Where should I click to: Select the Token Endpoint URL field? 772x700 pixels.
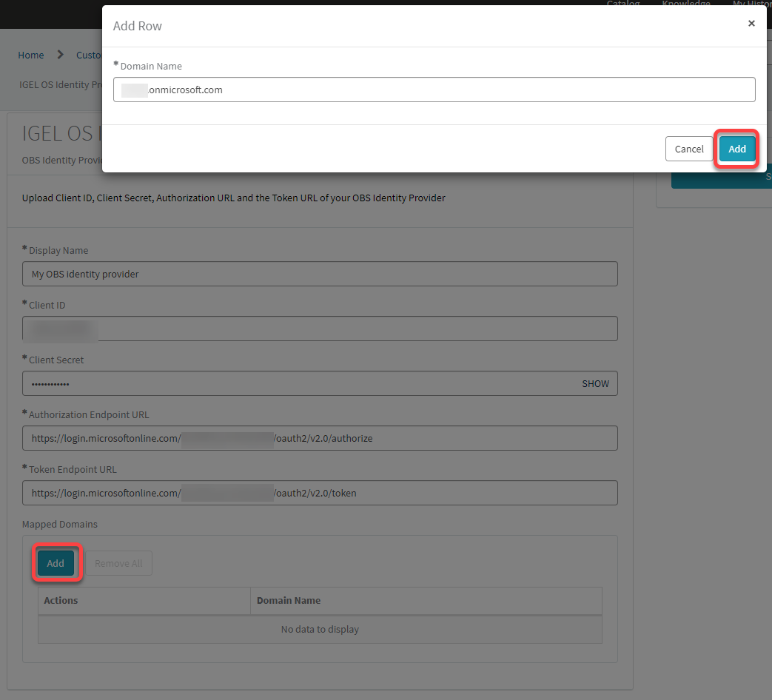click(x=320, y=493)
